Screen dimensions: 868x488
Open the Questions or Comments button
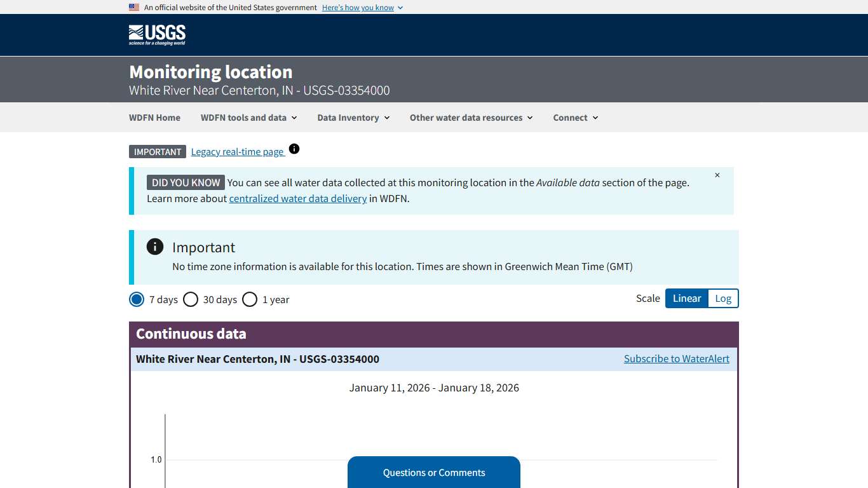[434, 473]
